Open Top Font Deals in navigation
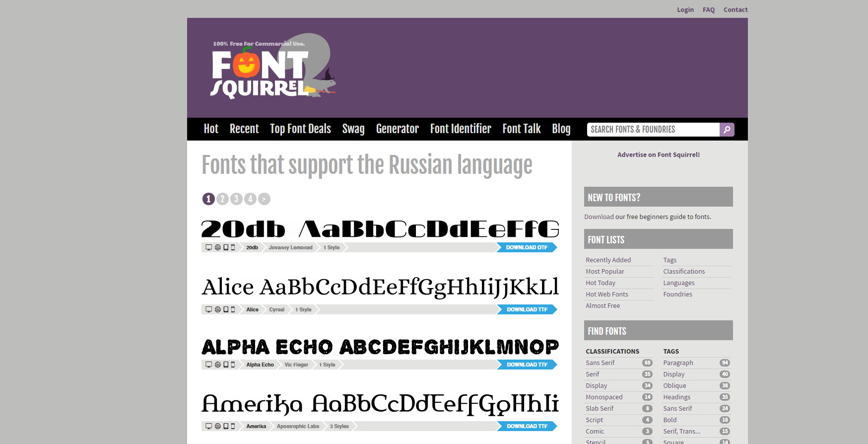The height and width of the screenshot is (444, 868). point(300,129)
